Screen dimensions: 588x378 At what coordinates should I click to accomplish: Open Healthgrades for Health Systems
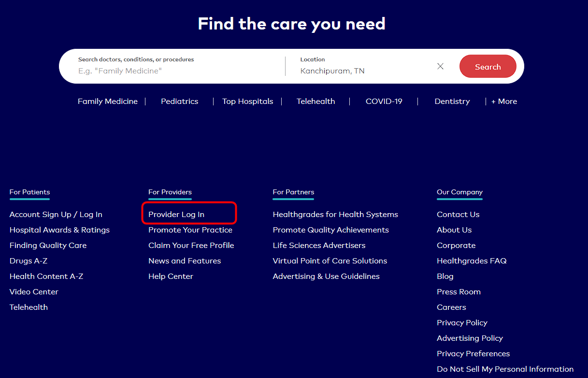335,215
